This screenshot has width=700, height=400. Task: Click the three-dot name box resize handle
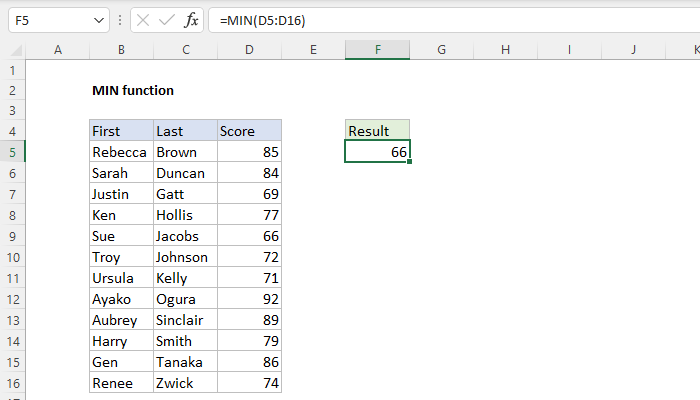coord(119,20)
